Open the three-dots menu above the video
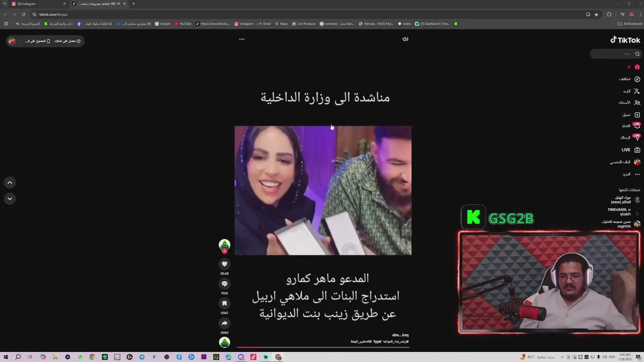Viewport: 644px width, 362px height. tap(242, 39)
